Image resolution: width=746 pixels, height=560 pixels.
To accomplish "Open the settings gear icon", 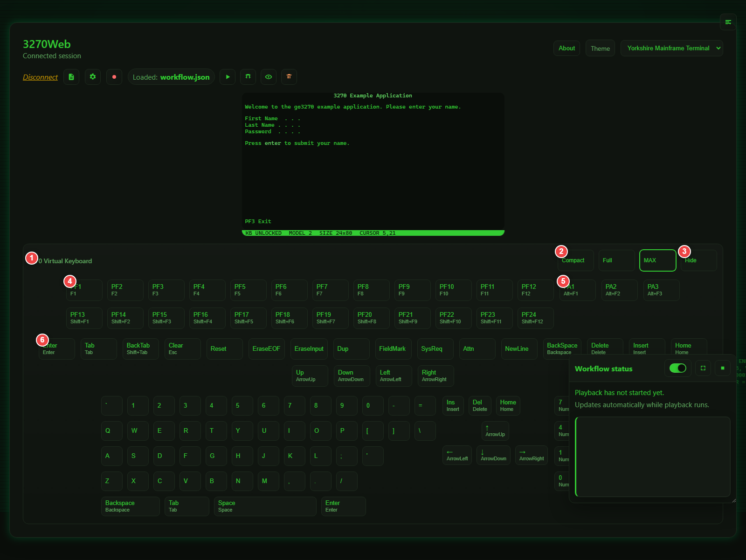I will click(92, 77).
